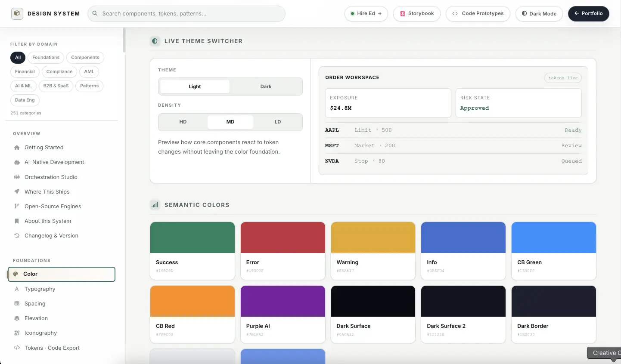Go back to Portfolio
This screenshot has height=364, width=621.
589,13
